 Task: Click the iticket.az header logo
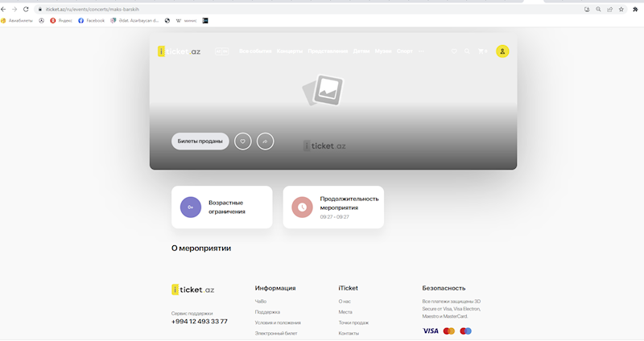pyautogui.click(x=179, y=51)
